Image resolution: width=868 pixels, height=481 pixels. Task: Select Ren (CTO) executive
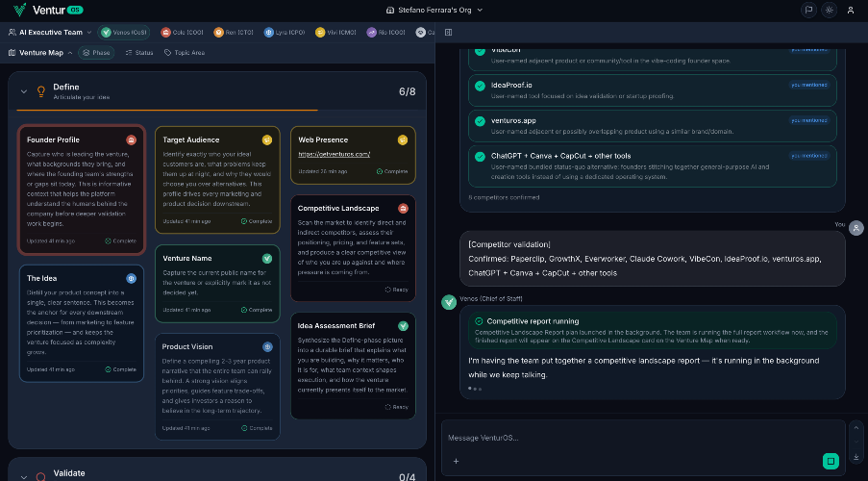234,32
